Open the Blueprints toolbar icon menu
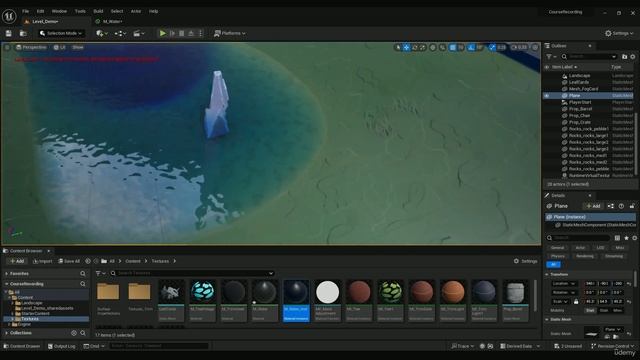 pyautogui.click(x=120, y=33)
